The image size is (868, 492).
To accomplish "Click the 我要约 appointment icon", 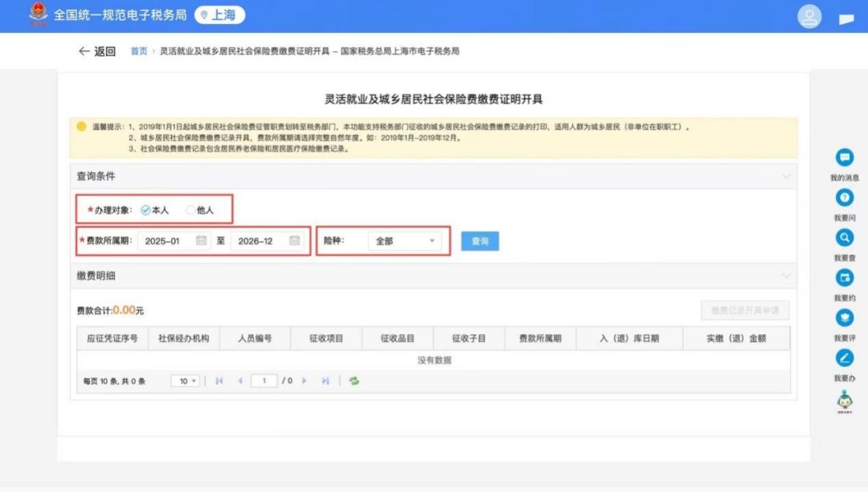I will [x=845, y=278].
